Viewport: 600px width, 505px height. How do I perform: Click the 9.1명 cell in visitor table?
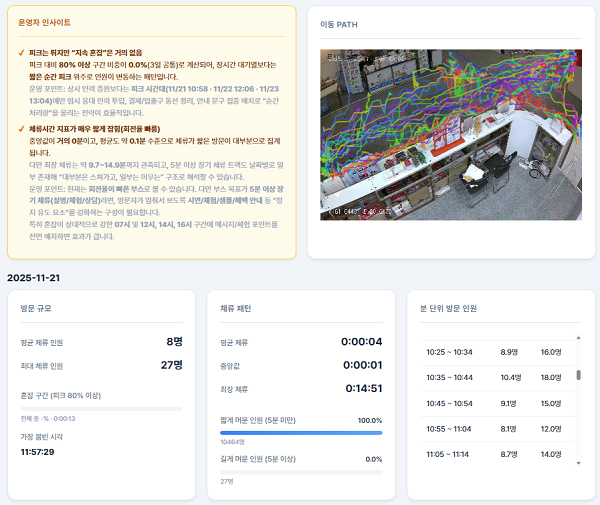(x=508, y=403)
